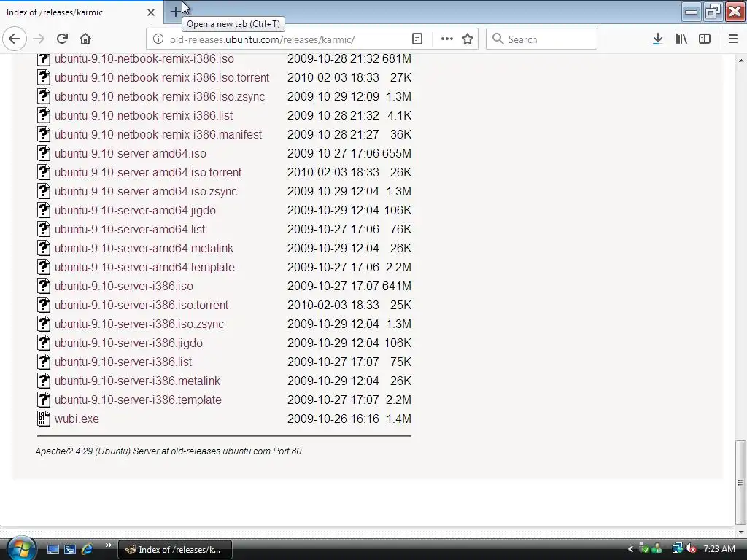Viewport: 747px width, 560px height.
Task: Click the vertical scrollbar thumb
Action: [740, 481]
